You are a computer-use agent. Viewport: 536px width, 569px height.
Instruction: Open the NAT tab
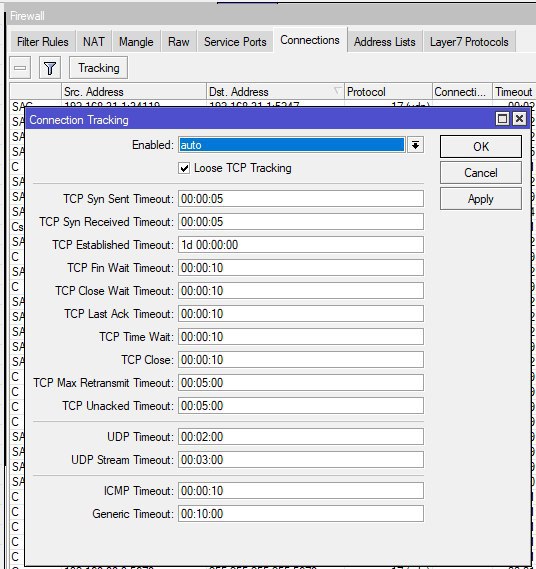94,42
